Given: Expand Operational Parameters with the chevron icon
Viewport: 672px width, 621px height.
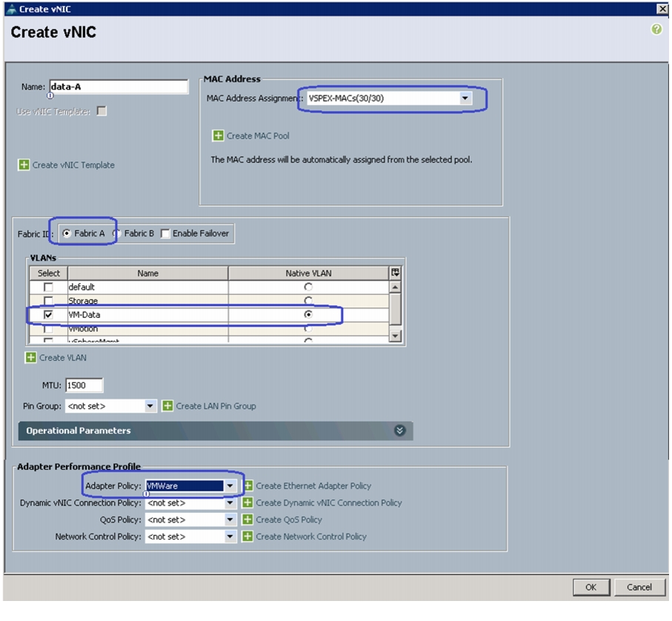Looking at the screenshot, I should tap(399, 431).
